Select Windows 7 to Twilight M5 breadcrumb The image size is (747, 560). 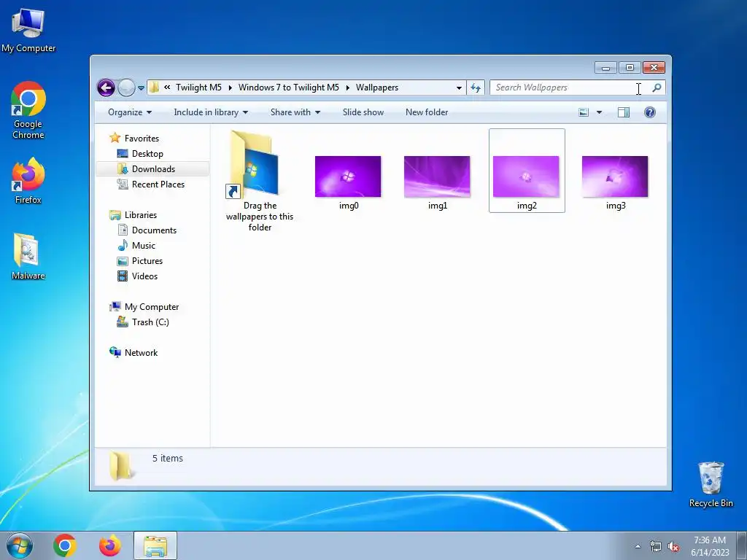pos(289,87)
